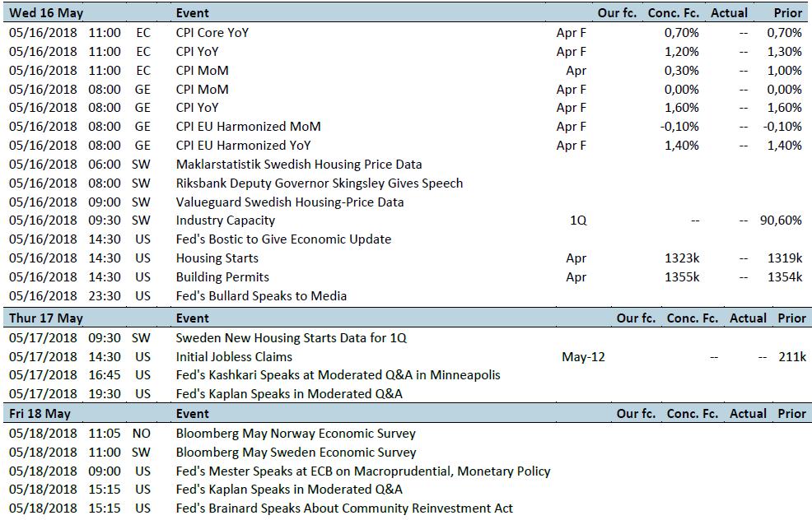
Task: Select the Building Permits prior value 1354k
Action: click(x=785, y=277)
